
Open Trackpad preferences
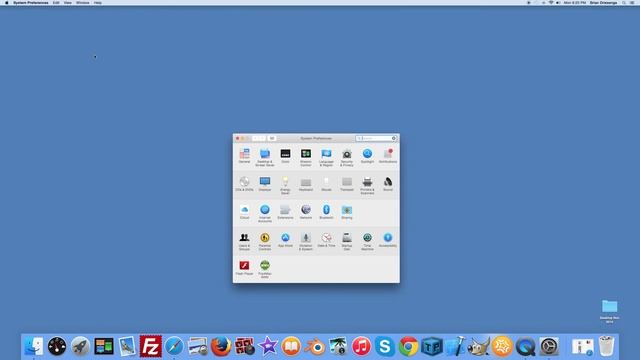point(347,184)
